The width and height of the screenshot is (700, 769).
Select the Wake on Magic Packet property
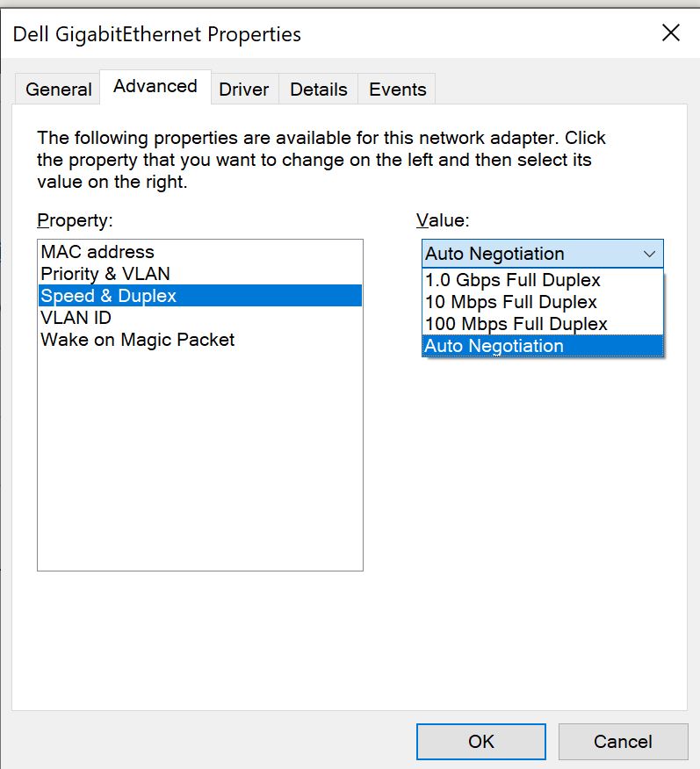coord(138,340)
